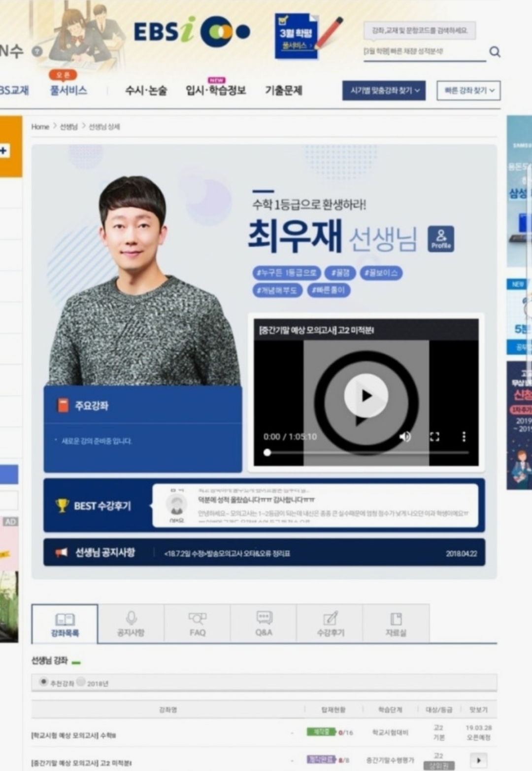Enter video fullscreen mode

pos(434,437)
